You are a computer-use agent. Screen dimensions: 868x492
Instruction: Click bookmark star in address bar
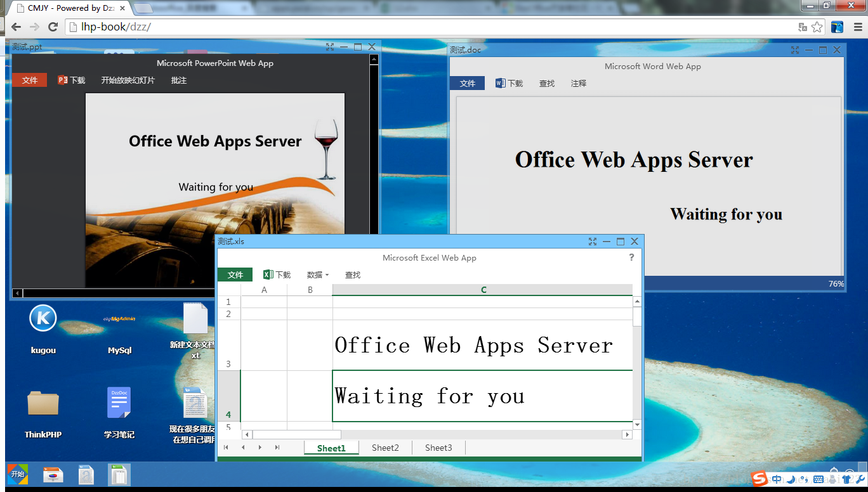(x=817, y=27)
